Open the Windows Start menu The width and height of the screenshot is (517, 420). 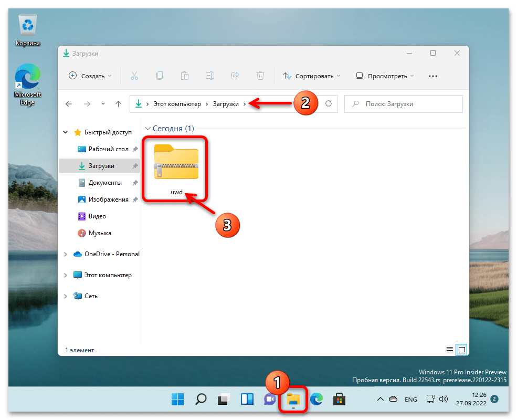(178, 400)
